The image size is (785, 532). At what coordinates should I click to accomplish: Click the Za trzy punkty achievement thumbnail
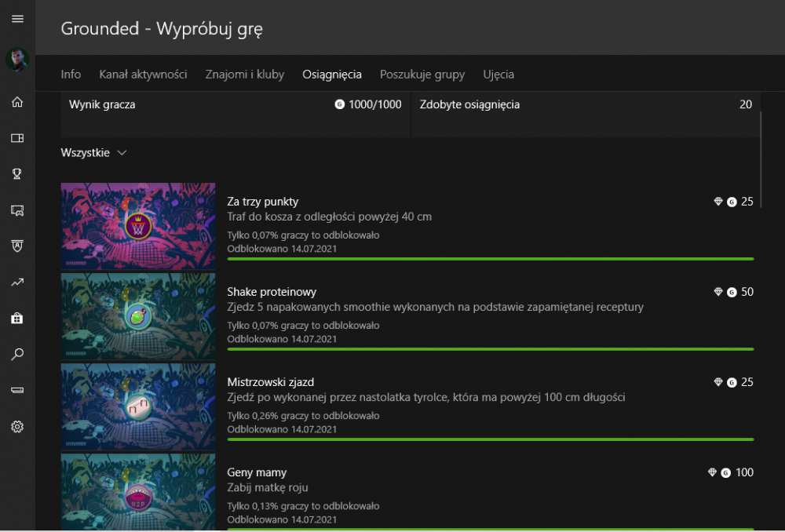[x=138, y=226]
